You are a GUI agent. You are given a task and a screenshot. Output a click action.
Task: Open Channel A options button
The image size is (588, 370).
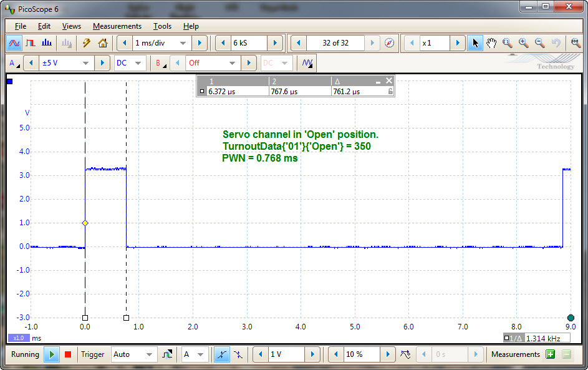[14, 63]
